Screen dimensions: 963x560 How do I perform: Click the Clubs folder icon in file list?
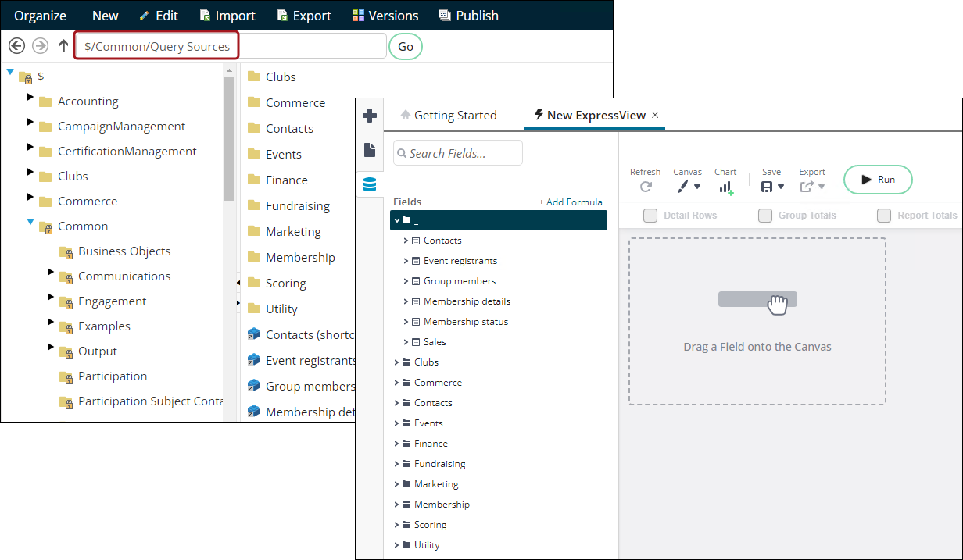tap(253, 77)
